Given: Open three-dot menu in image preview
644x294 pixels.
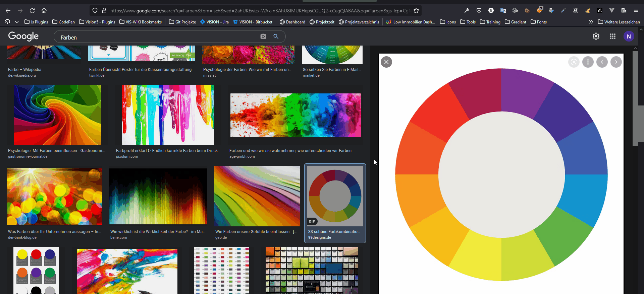Looking at the screenshot, I should tap(588, 62).
